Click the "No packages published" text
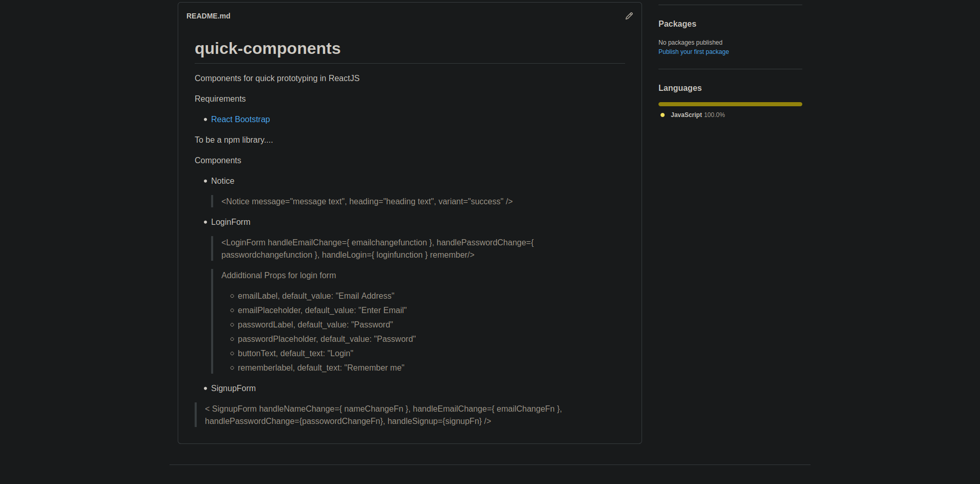This screenshot has height=484, width=980. (690, 43)
